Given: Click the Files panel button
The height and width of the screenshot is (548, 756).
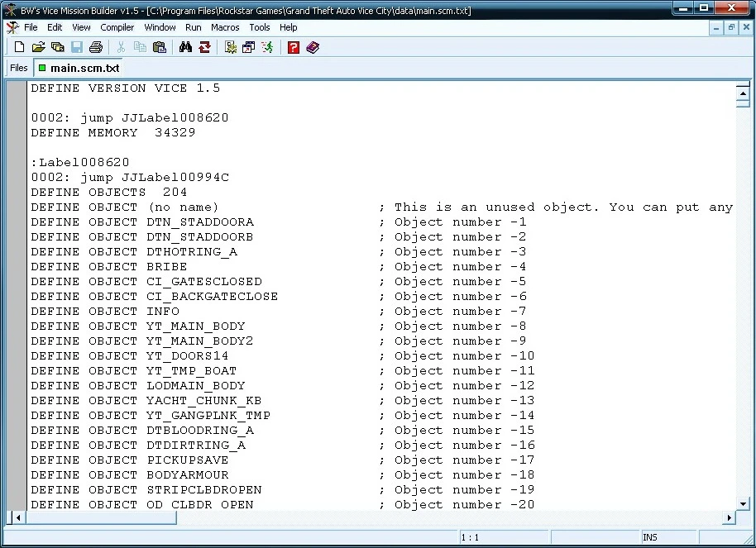Looking at the screenshot, I should point(17,68).
